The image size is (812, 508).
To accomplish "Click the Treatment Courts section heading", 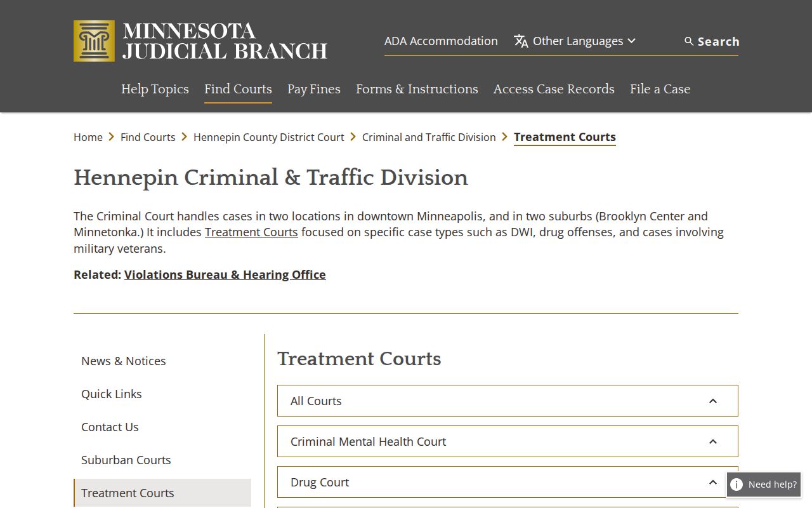I will point(359,359).
